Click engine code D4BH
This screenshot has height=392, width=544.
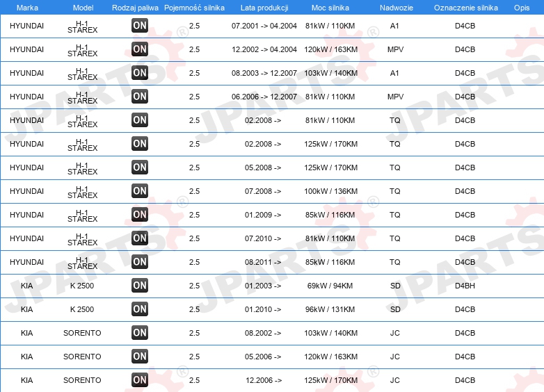(465, 286)
